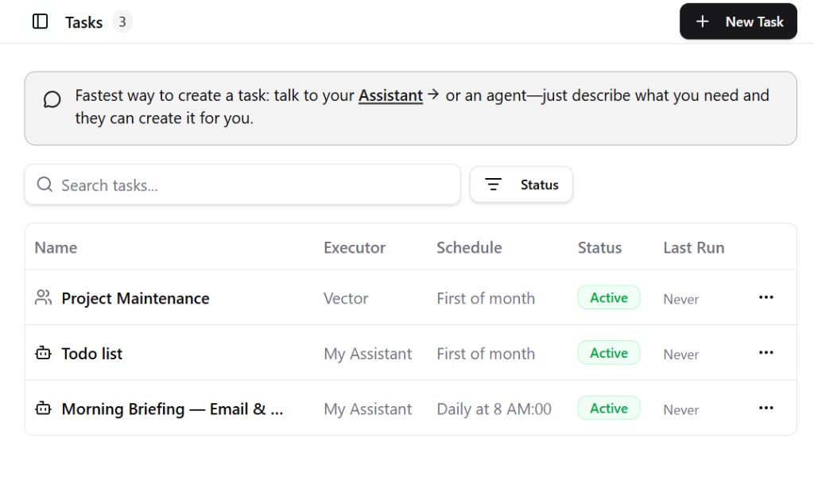Open the Morning Briefing — Email task
The height and width of the screenshot is (504, 814).
click(172, 409)
